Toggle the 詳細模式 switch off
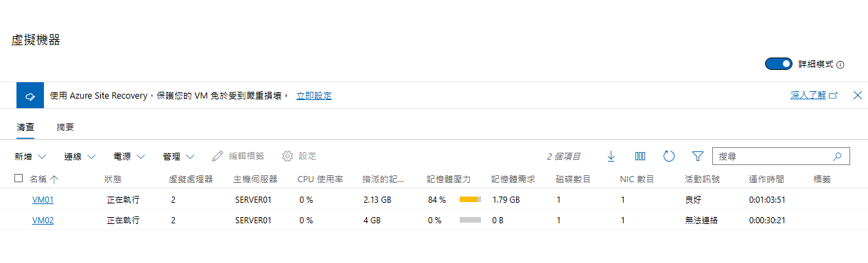The width and height of the screenshot is (868, 263). pos(779,64)
